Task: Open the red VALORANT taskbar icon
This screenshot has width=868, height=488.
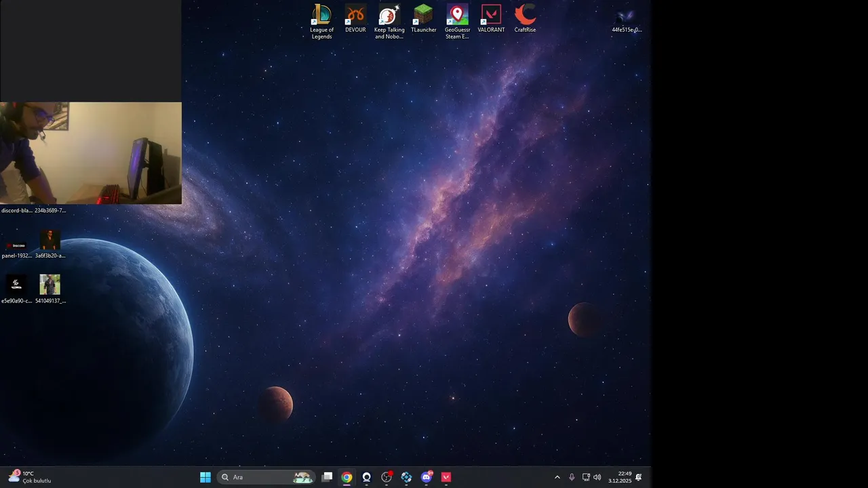Action: point(446,477)
